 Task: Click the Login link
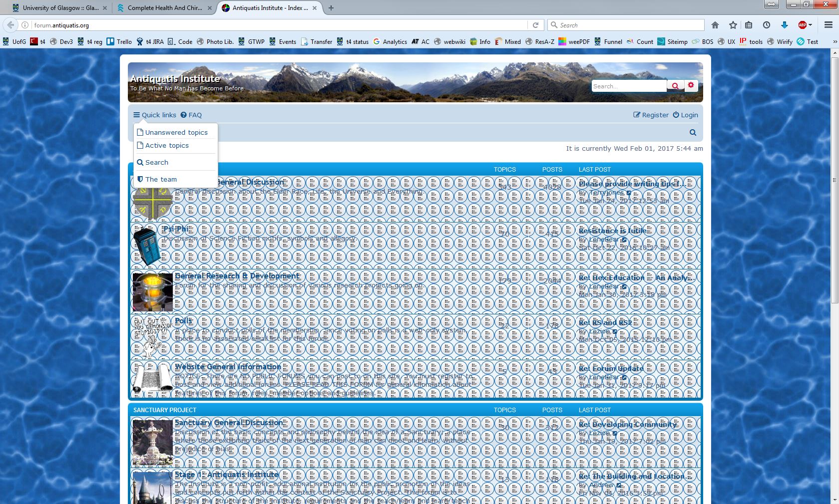pos(685,115)
